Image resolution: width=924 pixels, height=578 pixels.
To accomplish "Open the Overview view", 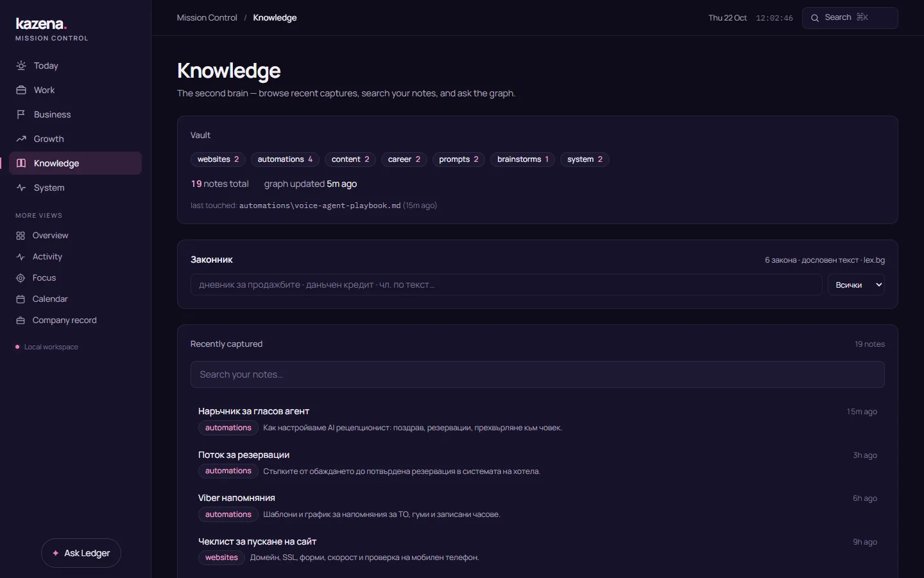I will (x=76, y=236).
